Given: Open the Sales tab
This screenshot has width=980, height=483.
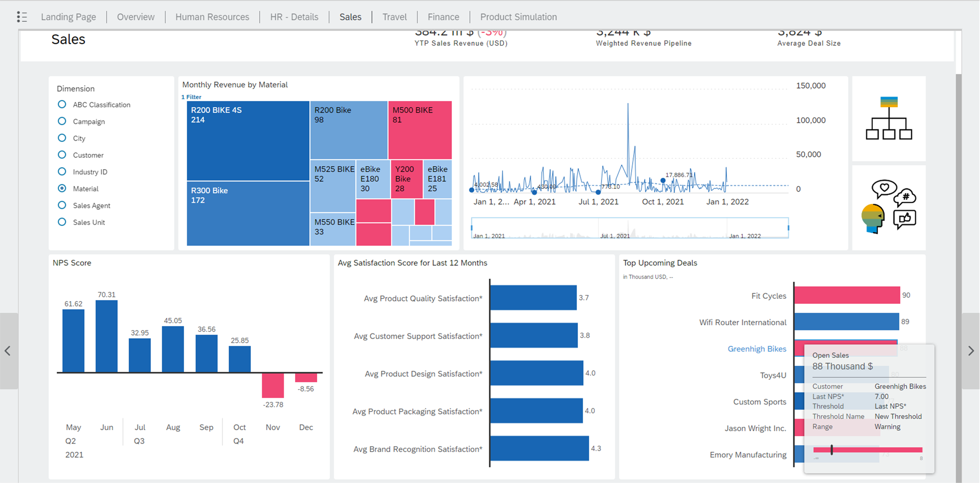Looking at the screenshot, I should pos(350,17).
